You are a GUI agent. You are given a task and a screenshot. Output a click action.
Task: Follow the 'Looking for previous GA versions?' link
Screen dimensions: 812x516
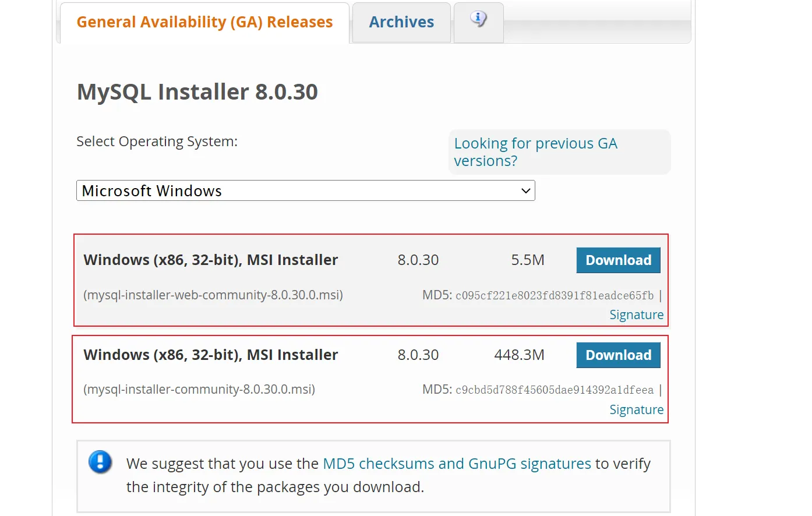pos(535,152)
